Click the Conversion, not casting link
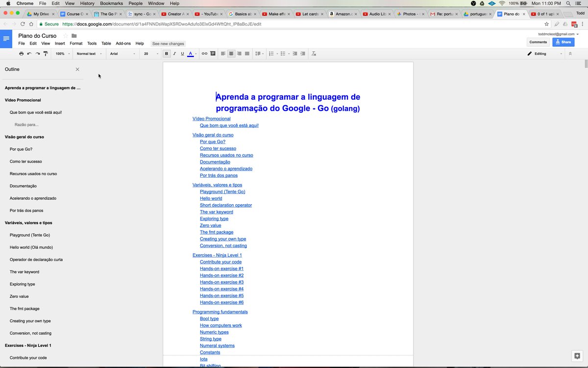The height and width of the screenshot is (368, 588). point(223,246)
